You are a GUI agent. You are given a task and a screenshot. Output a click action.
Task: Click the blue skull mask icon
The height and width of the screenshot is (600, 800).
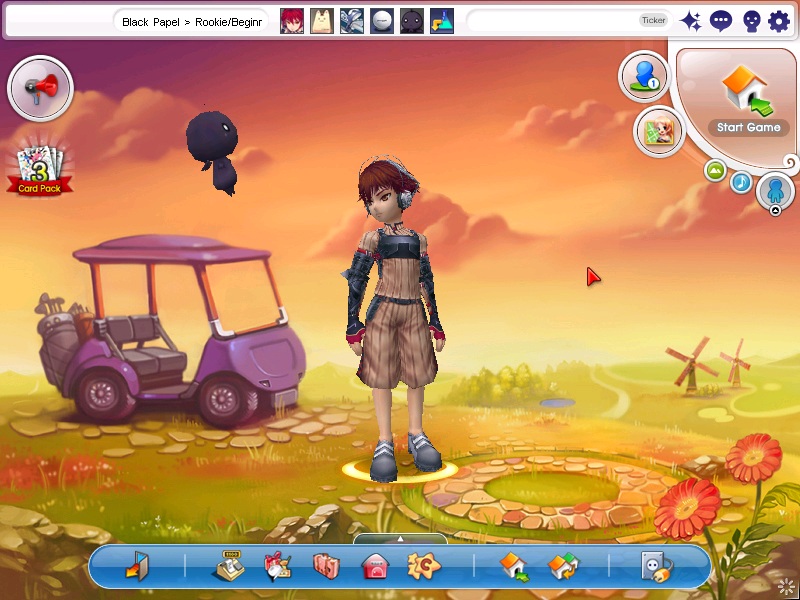pyautogui.click(x=751, y=22)
